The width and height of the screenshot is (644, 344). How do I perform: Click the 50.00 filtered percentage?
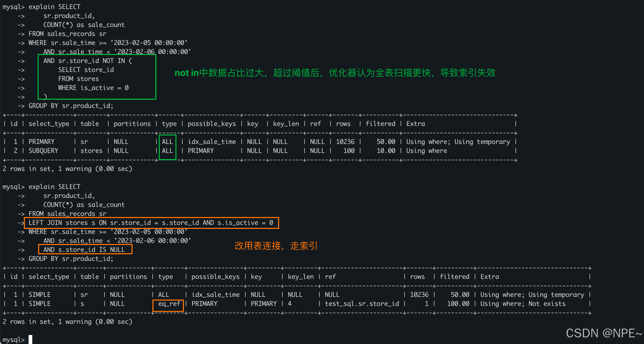(x=386, y=142)
